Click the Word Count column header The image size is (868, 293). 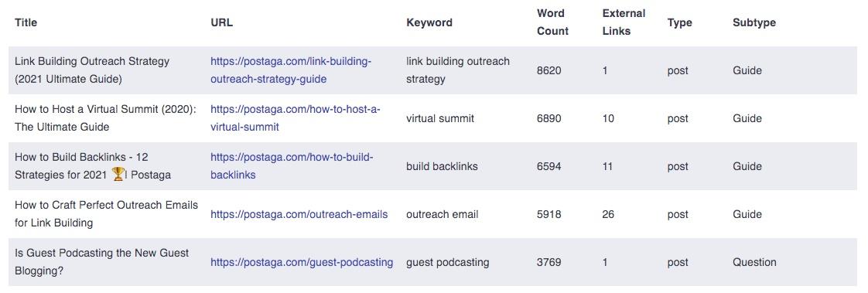(552, 22)
